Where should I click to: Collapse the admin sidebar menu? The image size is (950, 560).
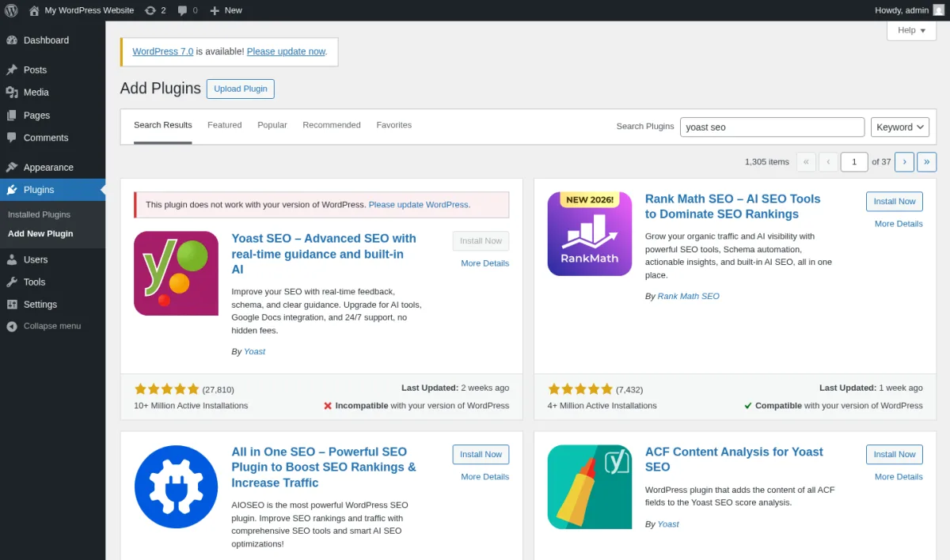52,326
